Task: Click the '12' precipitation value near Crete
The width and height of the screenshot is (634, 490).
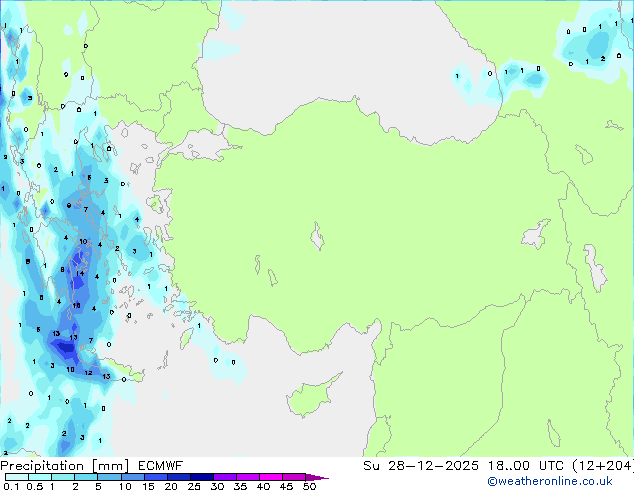Action: tap(88, 373)
